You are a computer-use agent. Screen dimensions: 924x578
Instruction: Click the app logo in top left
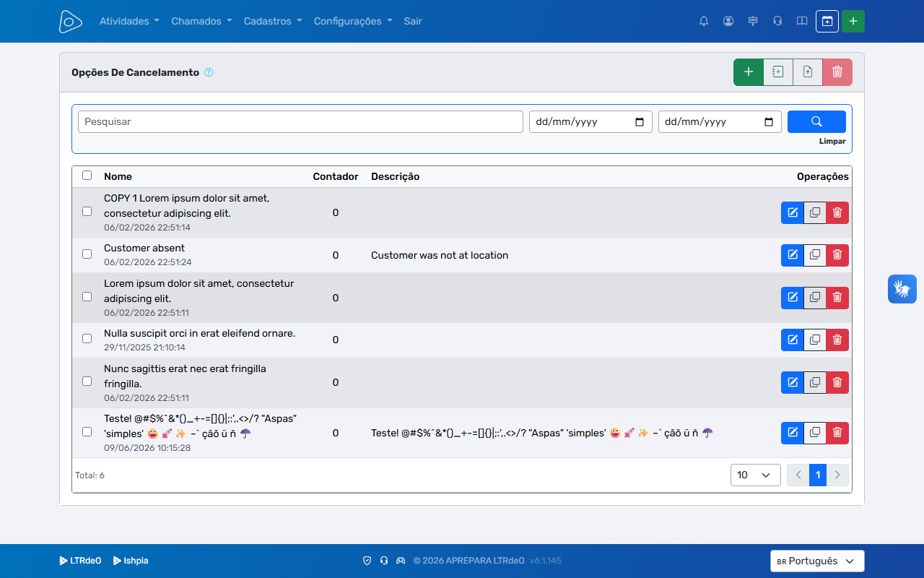coord(71,21)
